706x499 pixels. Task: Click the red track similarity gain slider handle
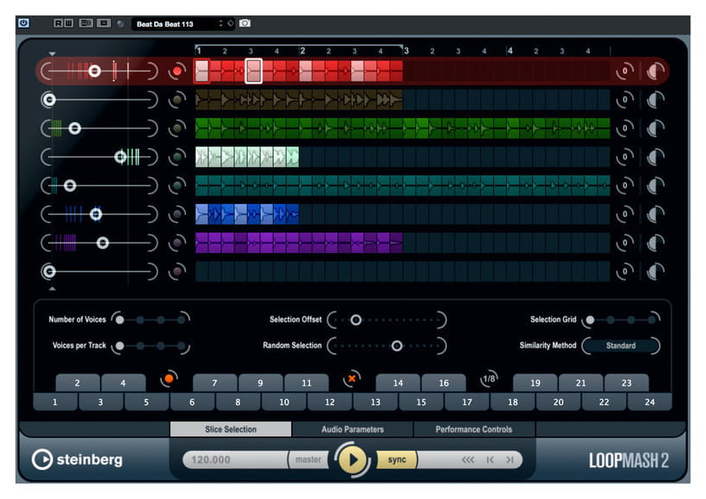click(x=94, y=71)
